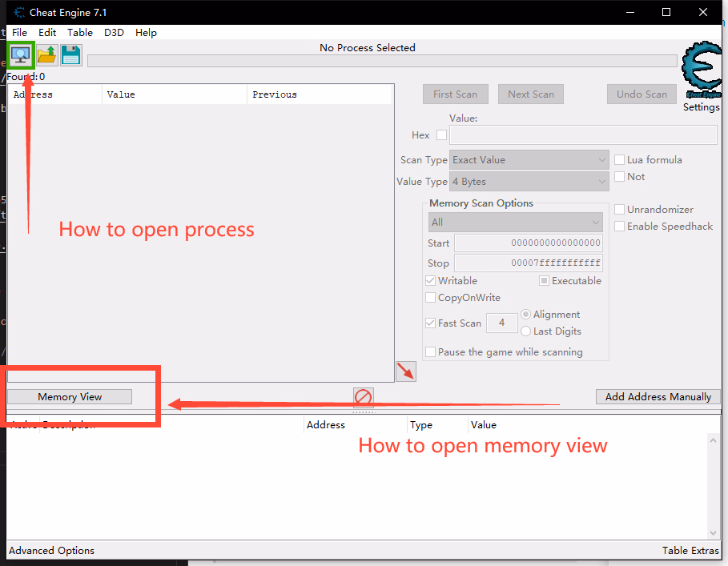Viewport: 728px width, 566px height.
Task: Expand the memory region All dropdown
Action: point(515,223)
